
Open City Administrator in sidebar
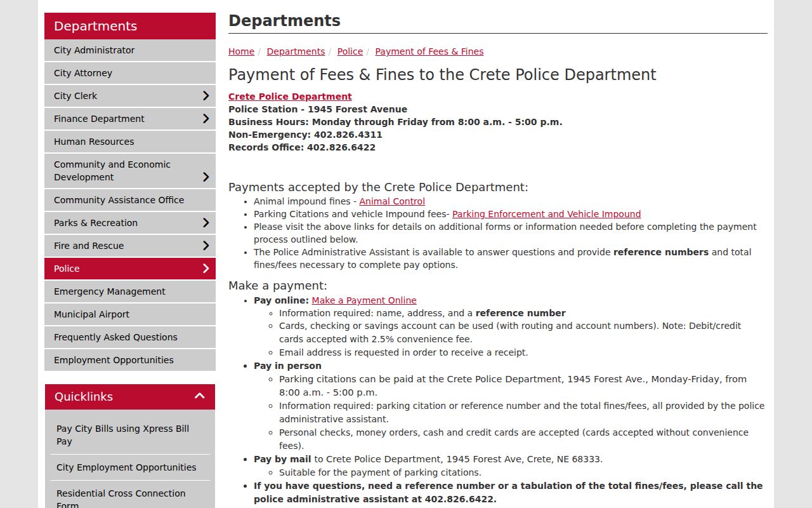tap(130, 50)
